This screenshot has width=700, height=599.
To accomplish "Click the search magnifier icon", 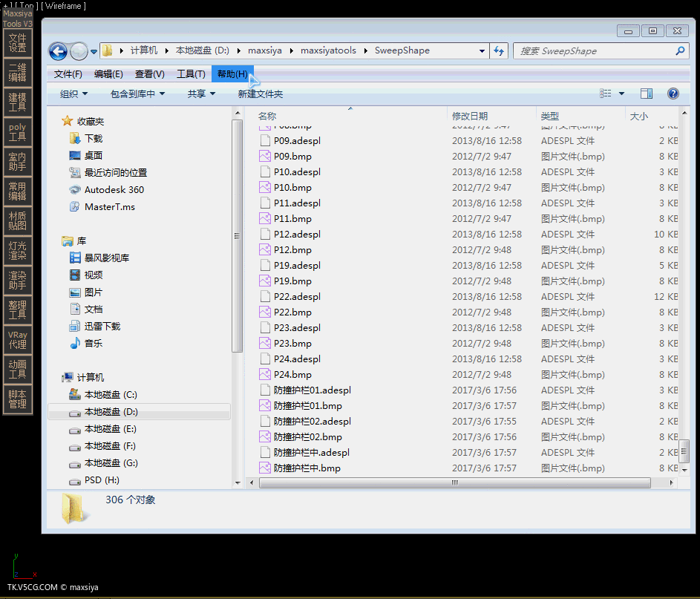I will (x=680, y=51).
